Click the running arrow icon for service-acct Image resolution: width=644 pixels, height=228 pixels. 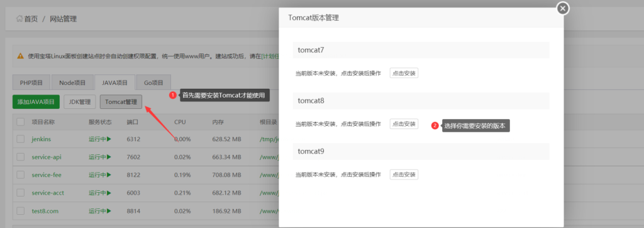coord(109,193)
